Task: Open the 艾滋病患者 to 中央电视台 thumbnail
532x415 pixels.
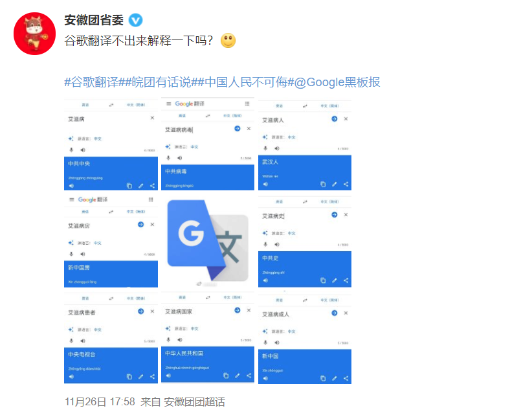Action: (111, 337)
